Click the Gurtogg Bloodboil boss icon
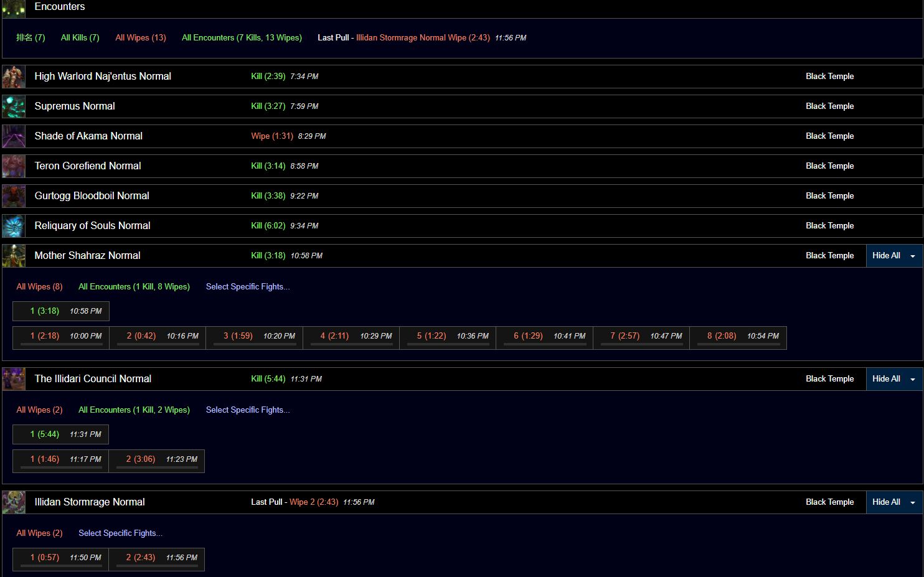924x577 pixels. tap(14, 196)
